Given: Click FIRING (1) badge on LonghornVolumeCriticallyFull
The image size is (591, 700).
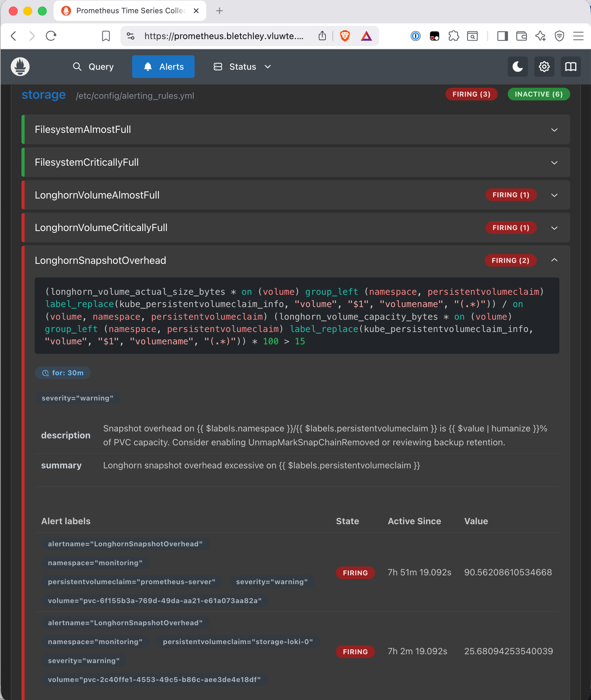Looking at the screenshot, I should coord(511,228).
